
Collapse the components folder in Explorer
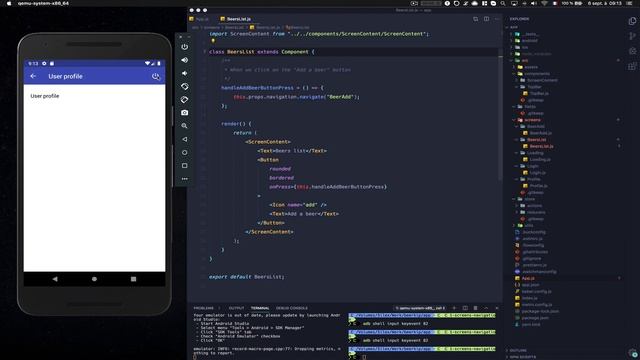tap(532, 74)
